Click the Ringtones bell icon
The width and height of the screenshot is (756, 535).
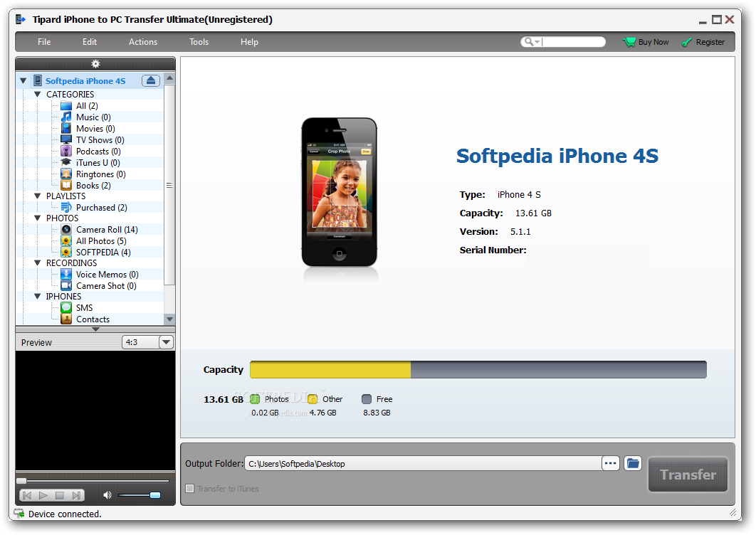(66, 174)
